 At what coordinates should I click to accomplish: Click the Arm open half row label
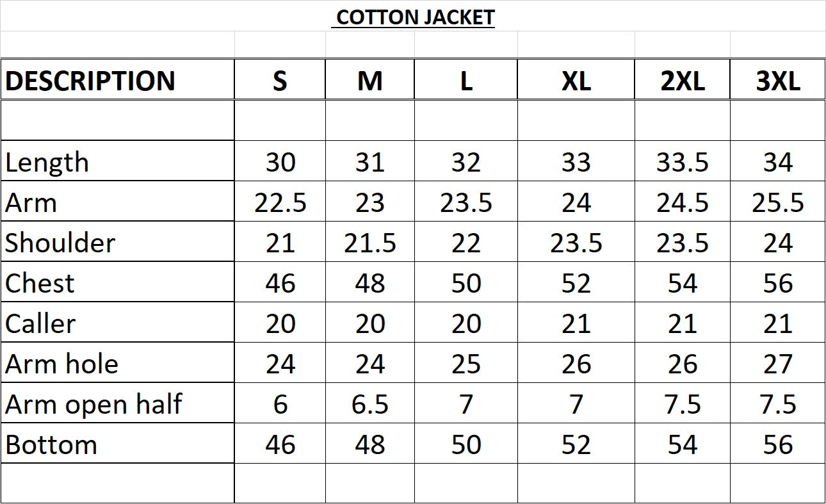coord(93,405)
